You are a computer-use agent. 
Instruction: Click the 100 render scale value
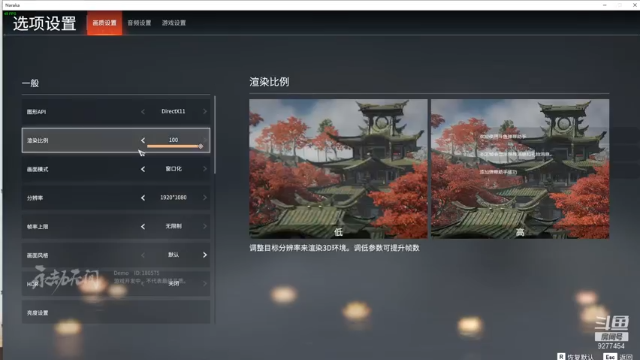173,140
